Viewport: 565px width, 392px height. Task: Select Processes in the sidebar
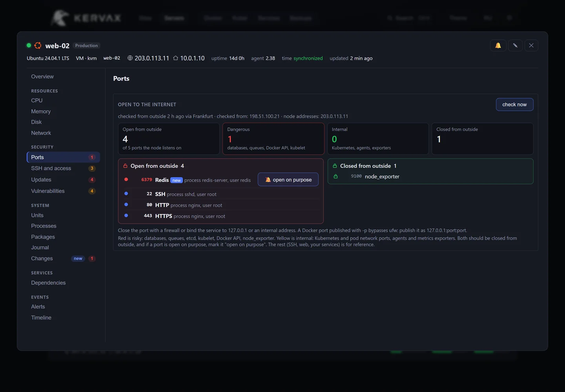click(x=63, y=226)
